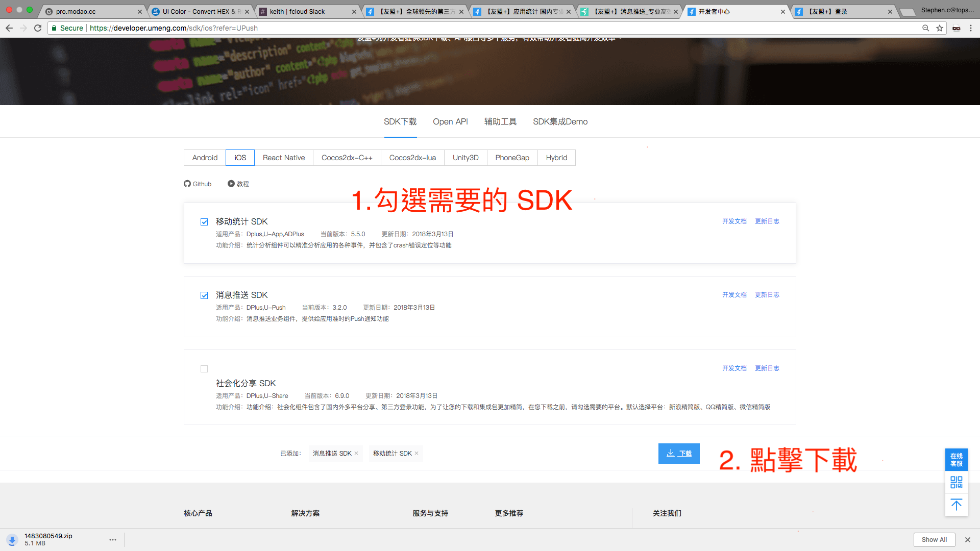This screenshot has width=980, height=551.
Task: Uncheck the 消息推送 SDK checkbox
Action: point(204,295)
